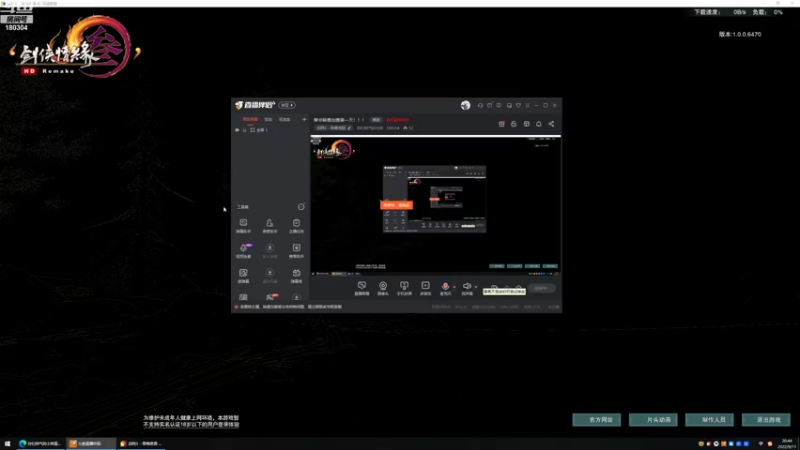Open camera source in streaming toolbar
The image size is (800, 450).
383,288
